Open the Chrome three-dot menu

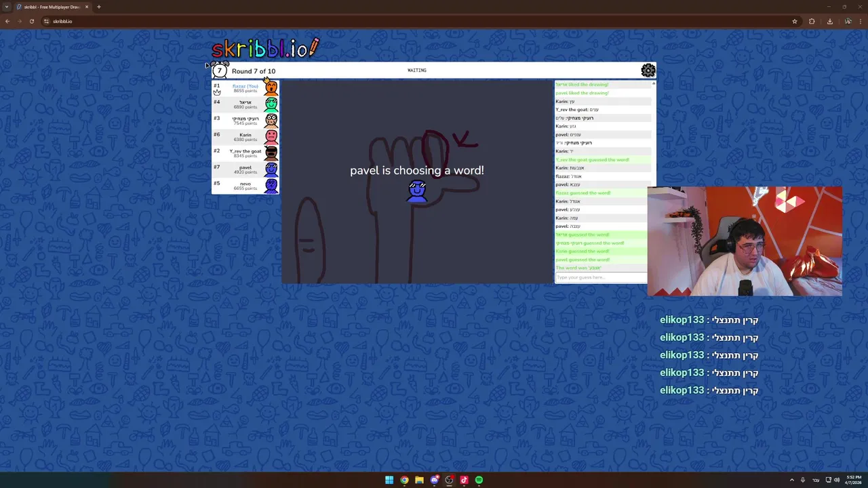point(861,21)
